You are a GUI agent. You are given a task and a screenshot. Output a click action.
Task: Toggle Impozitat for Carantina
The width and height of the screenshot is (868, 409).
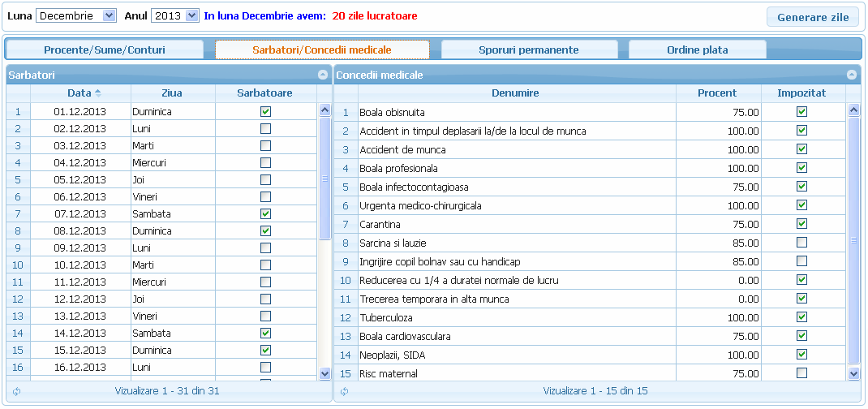pyautogui.click(x=801, y=224)
